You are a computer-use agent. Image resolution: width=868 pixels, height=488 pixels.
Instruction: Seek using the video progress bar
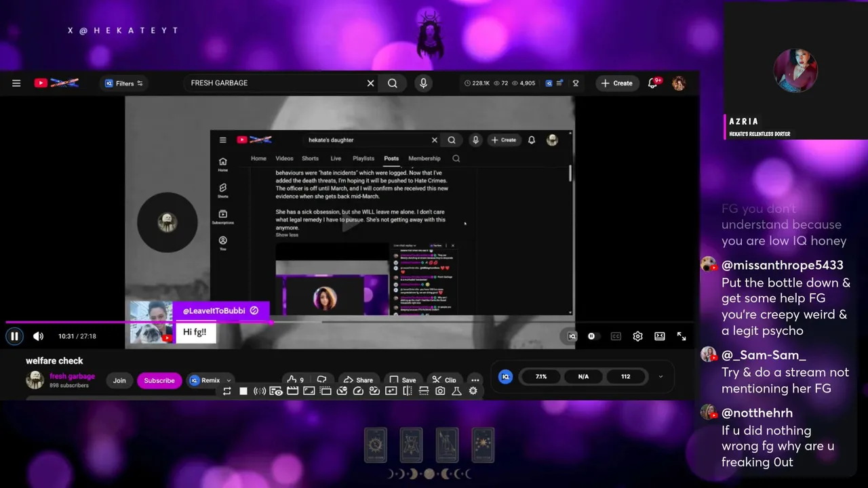(349, 323)
